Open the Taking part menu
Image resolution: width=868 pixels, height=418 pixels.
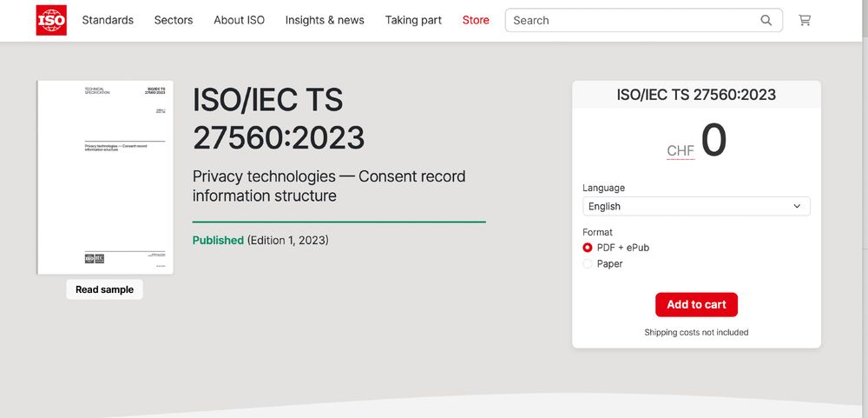413,20
